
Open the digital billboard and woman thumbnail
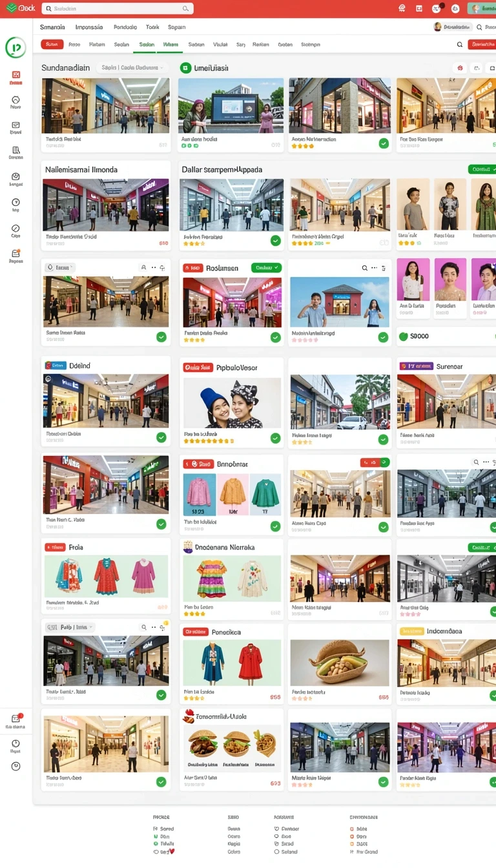(231, 106)
